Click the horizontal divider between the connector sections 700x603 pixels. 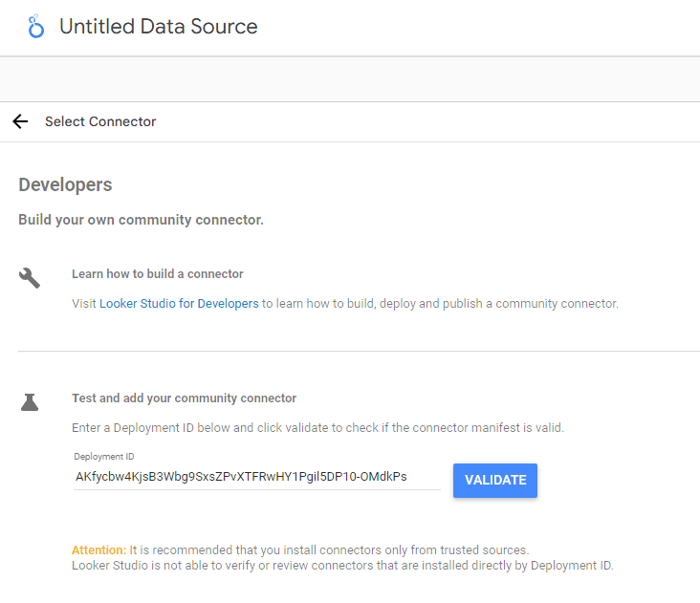(350, 351)
